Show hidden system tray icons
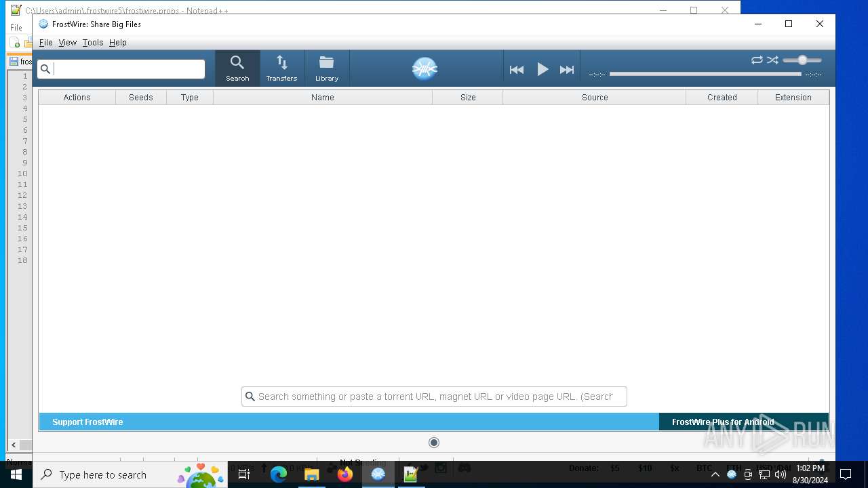 point(715,474)
